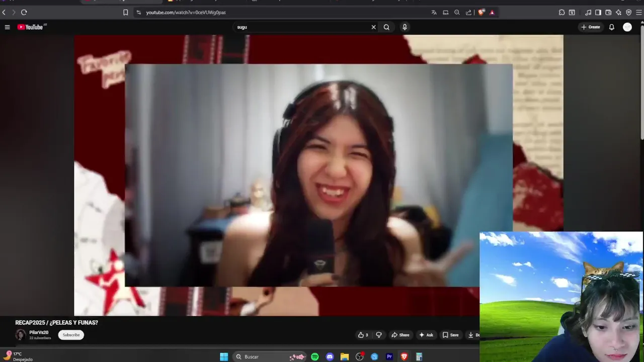This screenshot has height=362, width=644.
Task: Share this page via address bar share icon
Action: 469,12
